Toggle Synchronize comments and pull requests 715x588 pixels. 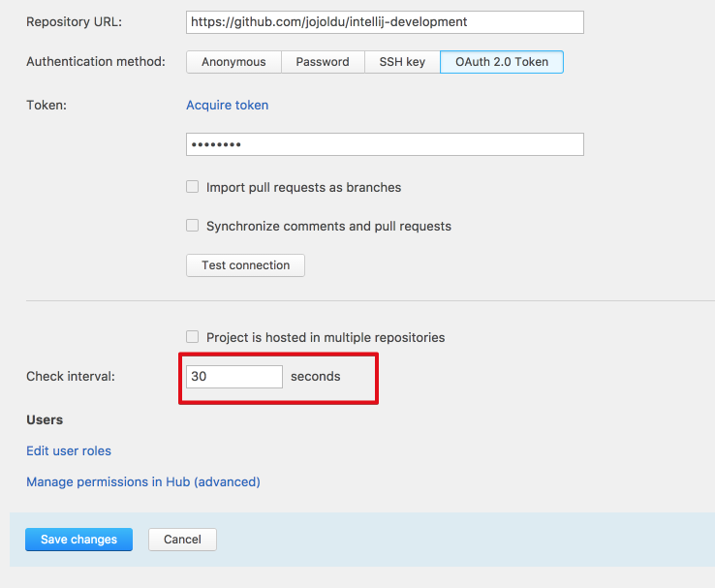(x=193, y=226)
